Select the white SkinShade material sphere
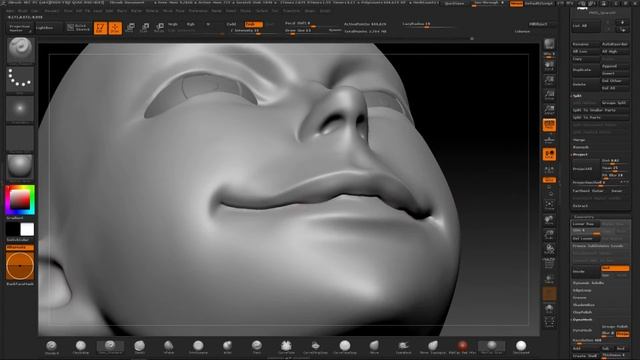 point(521,347)
